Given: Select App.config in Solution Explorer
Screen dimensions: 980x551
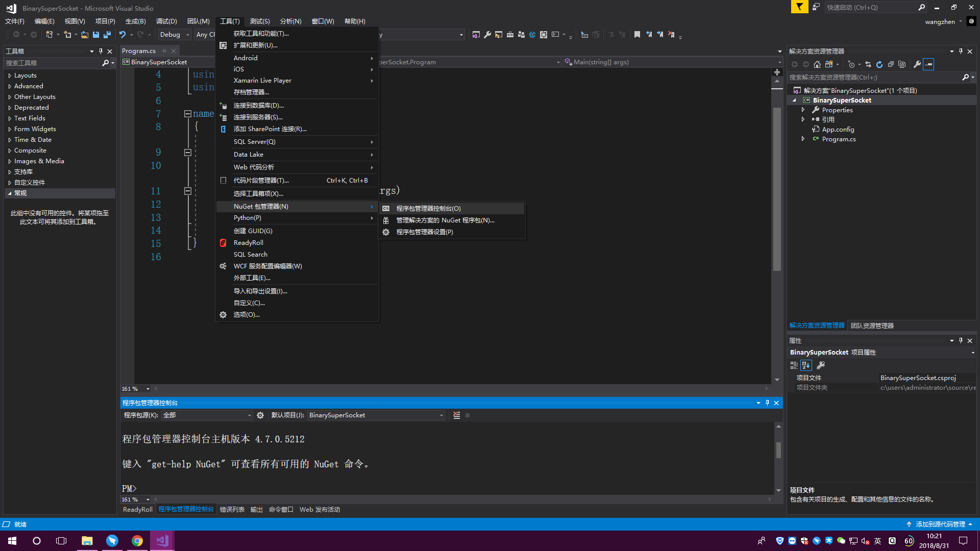Looking at the screenshot, I should 838,130.
